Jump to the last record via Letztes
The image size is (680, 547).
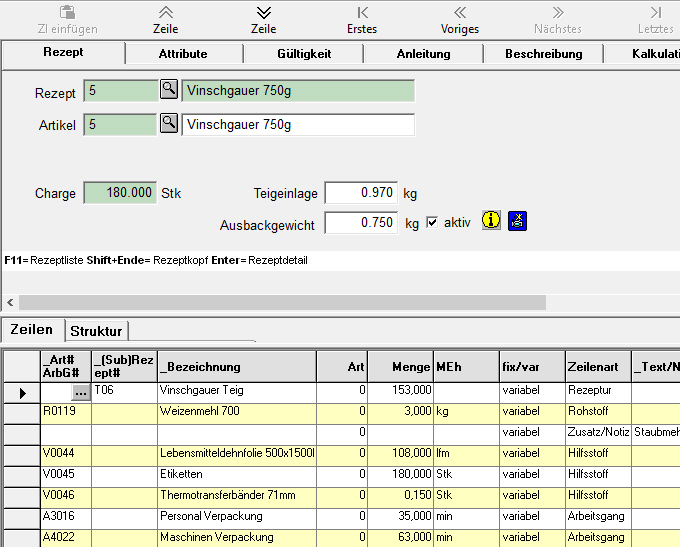tap(656, 12)
